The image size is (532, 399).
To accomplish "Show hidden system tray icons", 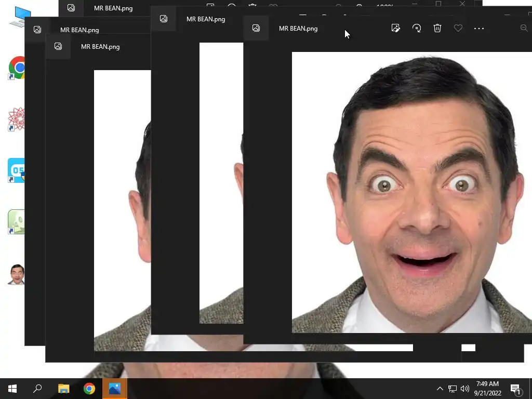I will [440, 389].
